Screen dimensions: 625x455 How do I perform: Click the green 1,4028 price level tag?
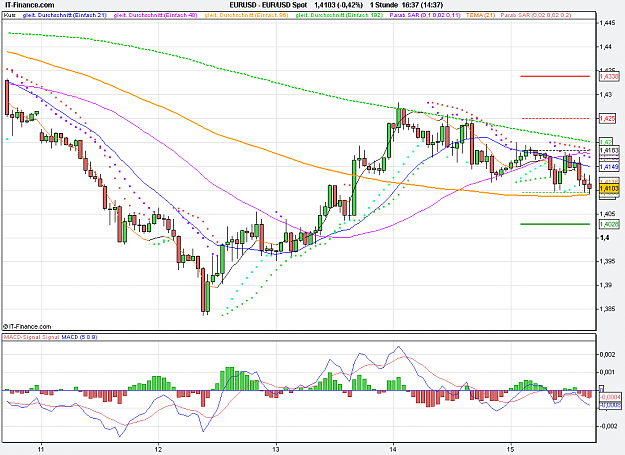pos(609,224)
